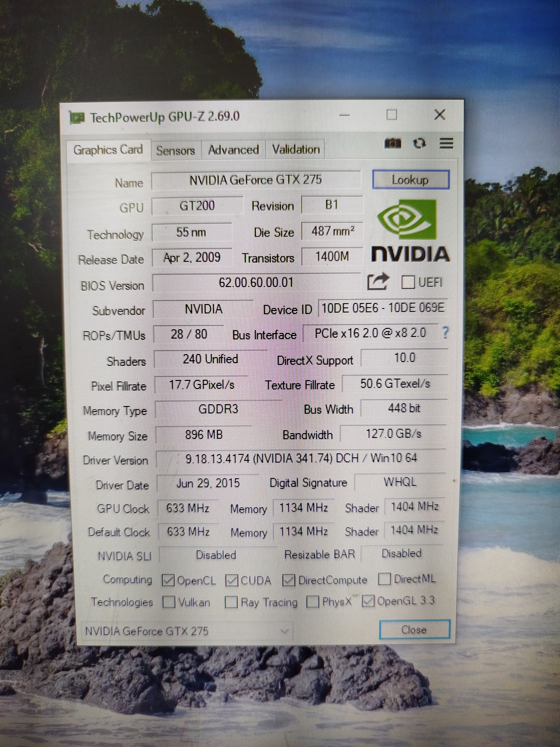Open the Advanced tab
This screenshot has width=560, height=747.
[x=234, y=150]
